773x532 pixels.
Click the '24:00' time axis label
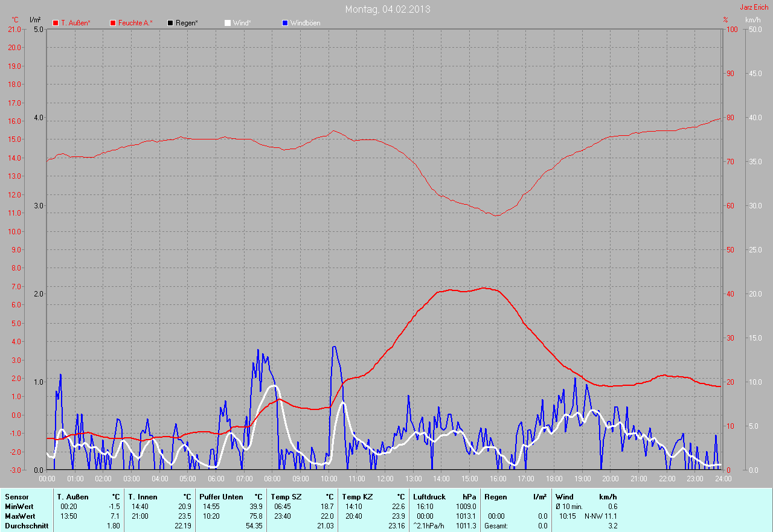tap(723, 479)
